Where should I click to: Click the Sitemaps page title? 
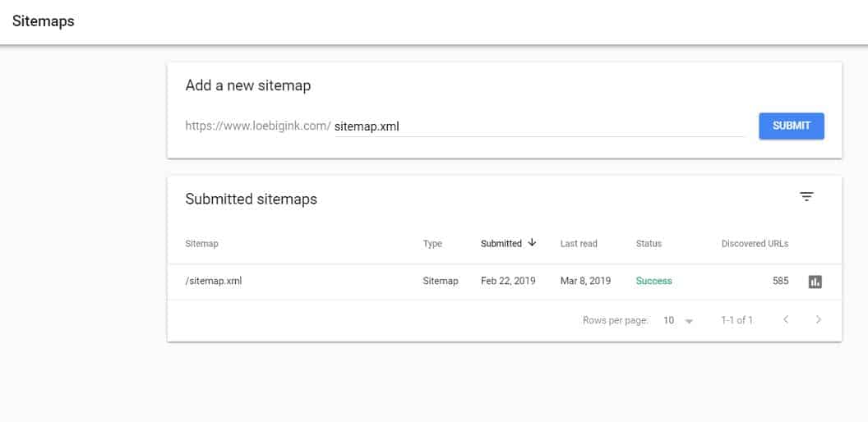coord(43,21)
